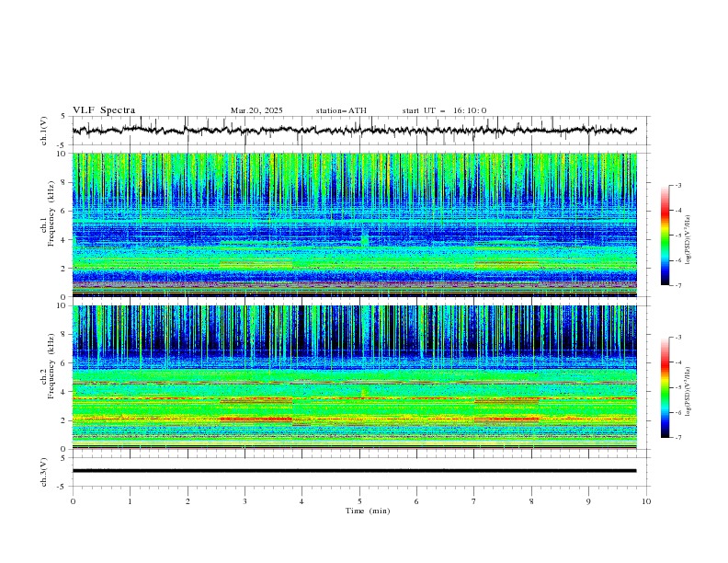This screenshot has height=563, width=728.
Task: Click the -5 value on ch.2 color bar
Action: (x=678, y=387)
